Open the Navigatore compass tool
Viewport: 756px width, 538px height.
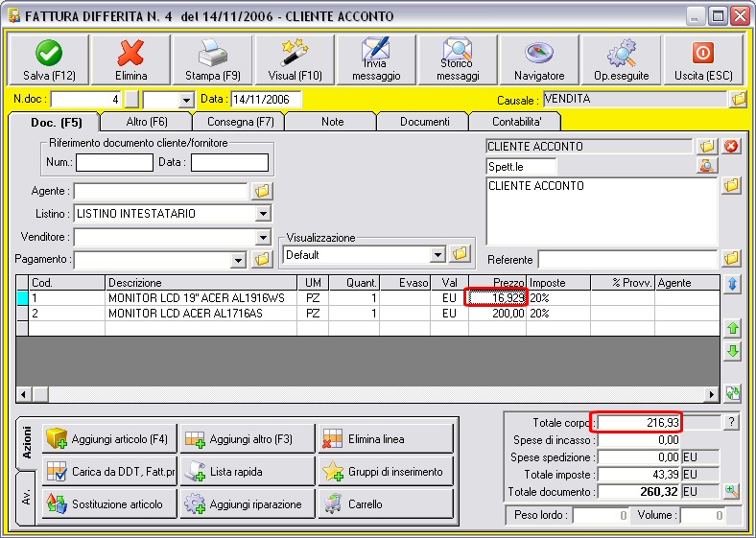(x=539, y=60)
